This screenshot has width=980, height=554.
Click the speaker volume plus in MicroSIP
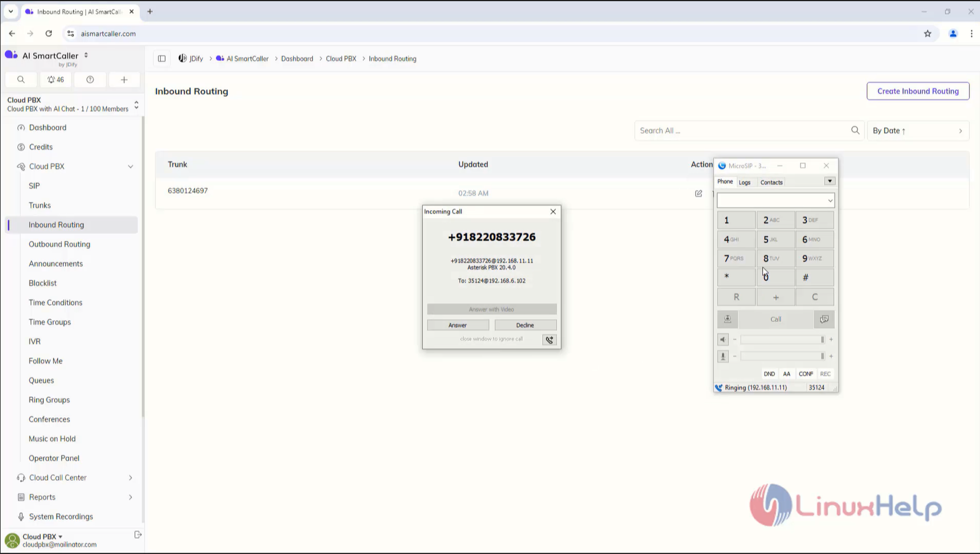click(x=831, y=340)
